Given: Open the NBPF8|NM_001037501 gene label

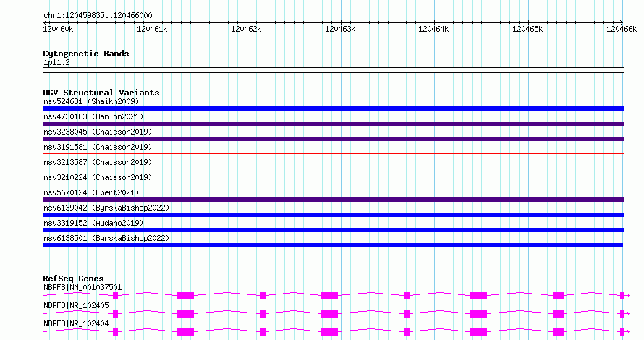Looking at the screenshot, I should click(x=82, y=287).
